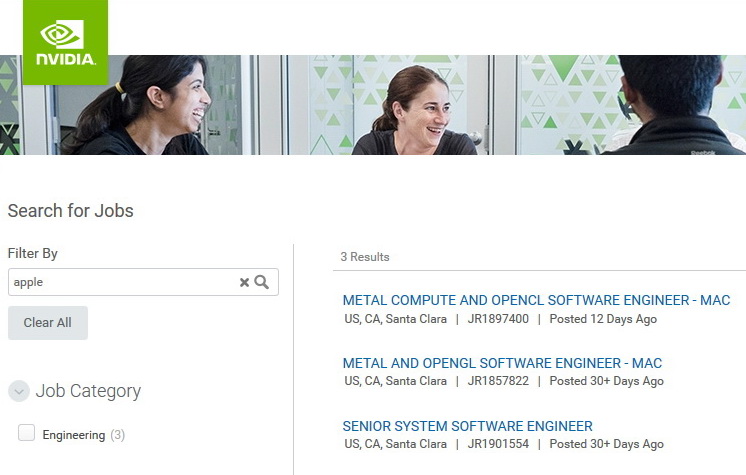Click Posted 12 Days Ago text

(x=603, y=319)
